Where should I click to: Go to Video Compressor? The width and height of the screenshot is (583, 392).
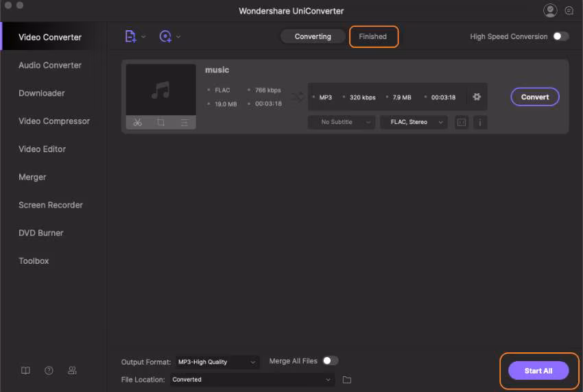click(54, 121)
